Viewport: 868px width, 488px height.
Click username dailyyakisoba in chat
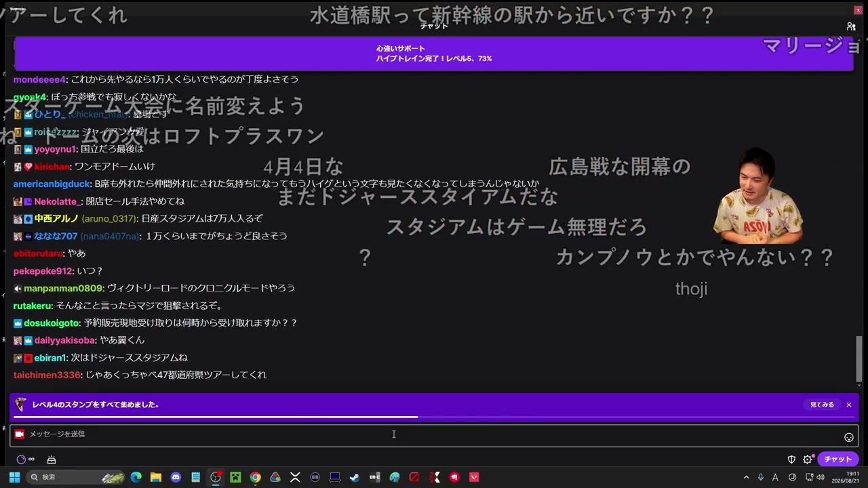64,340
